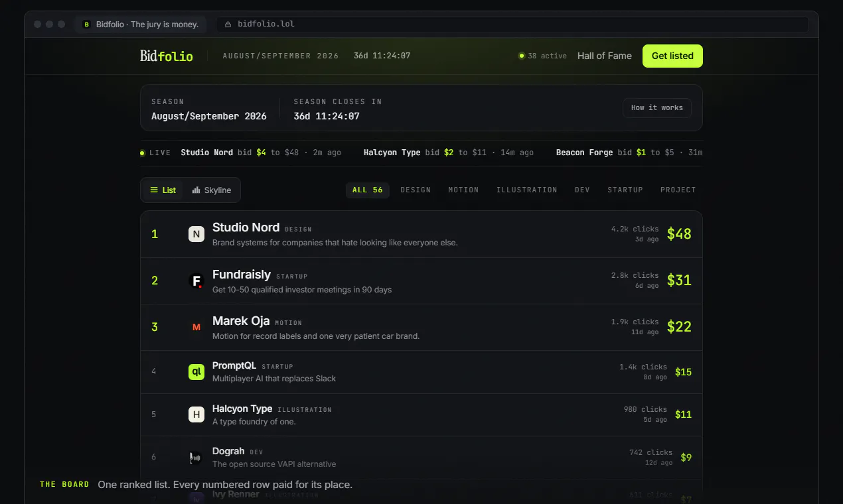Open the Marek Oja listing title
The image size is (843, 504).
coord(241,321)
